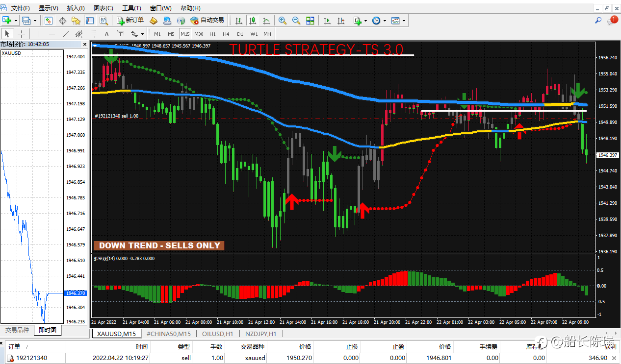
Task: Set timeframe to MN
Action: pyautogui.click(x=267, y=34)
